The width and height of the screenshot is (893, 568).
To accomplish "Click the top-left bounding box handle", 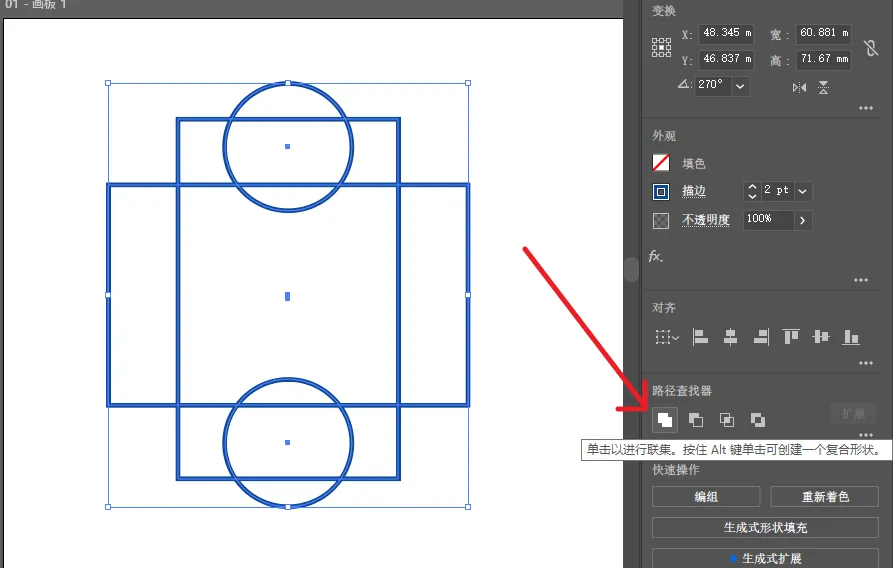I will click(108, 83).
